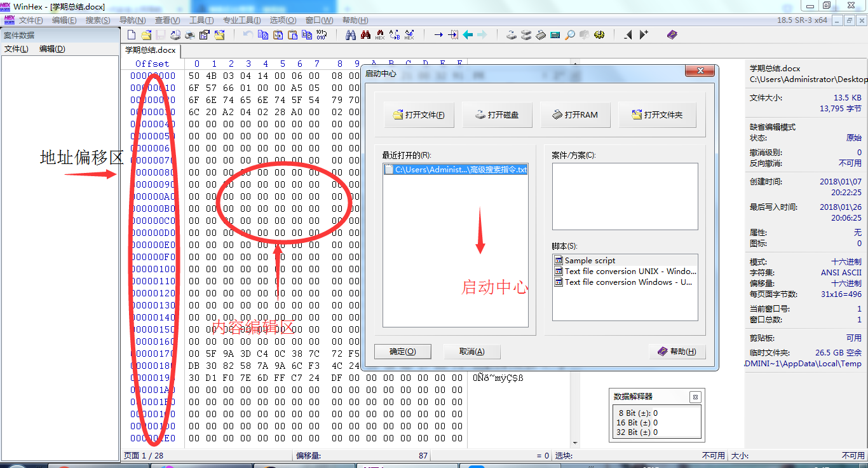This screenshot has height=468, width=868.
Task: Click the New file toolbar icon
Action: [x=132, y=35]
